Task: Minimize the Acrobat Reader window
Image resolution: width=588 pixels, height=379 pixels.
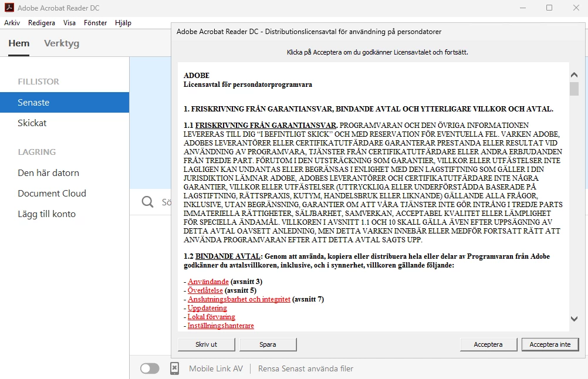Action: coord(523,8)
